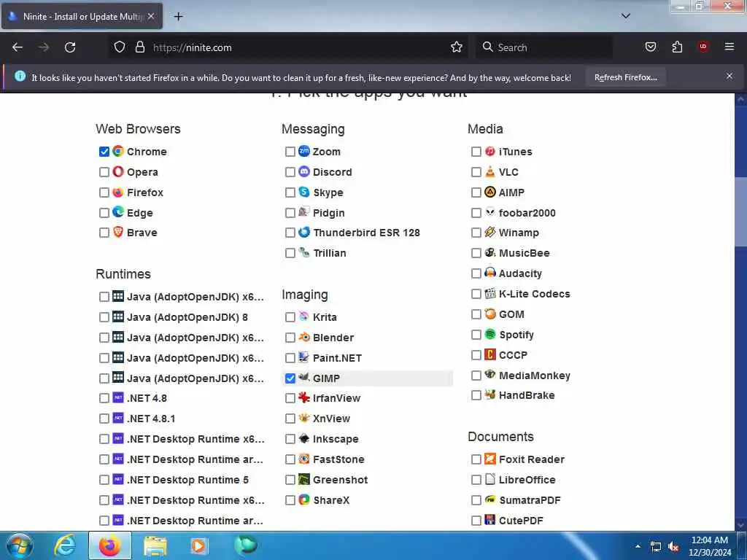Click the Refresh Firefox button
The height and width of the screenshot is (560, 747).
tap(625, 77)
